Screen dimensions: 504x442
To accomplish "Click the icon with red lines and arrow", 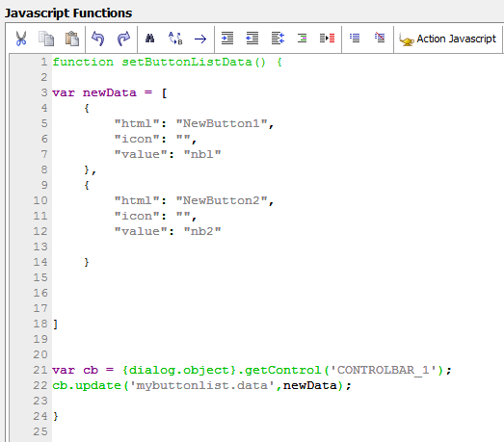I will [328, 39].
